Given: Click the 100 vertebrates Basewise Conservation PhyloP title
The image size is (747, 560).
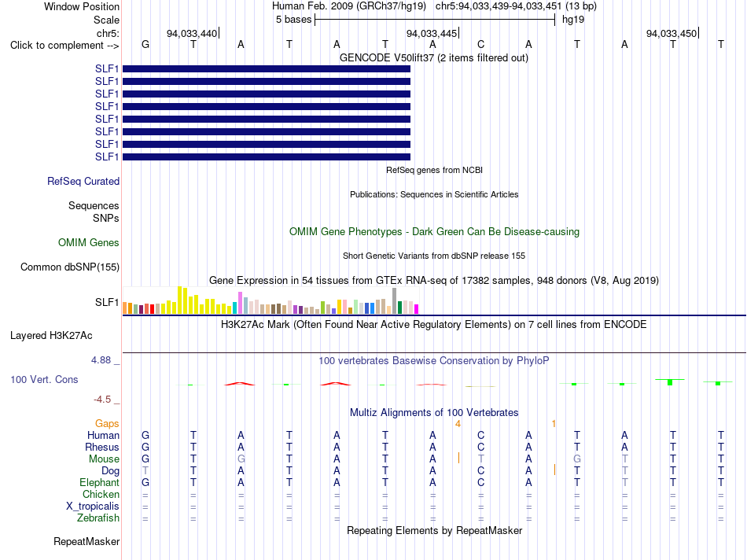Looking at the screenshot, I should point(434,361).
